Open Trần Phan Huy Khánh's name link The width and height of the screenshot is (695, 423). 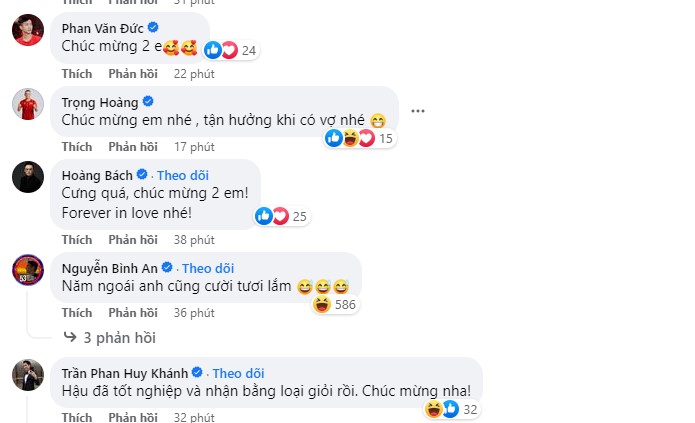point(125,374)
